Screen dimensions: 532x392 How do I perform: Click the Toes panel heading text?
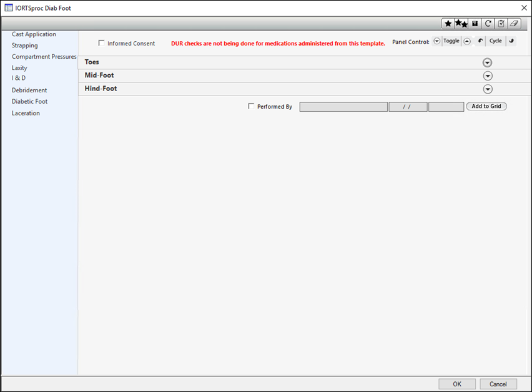92,62
